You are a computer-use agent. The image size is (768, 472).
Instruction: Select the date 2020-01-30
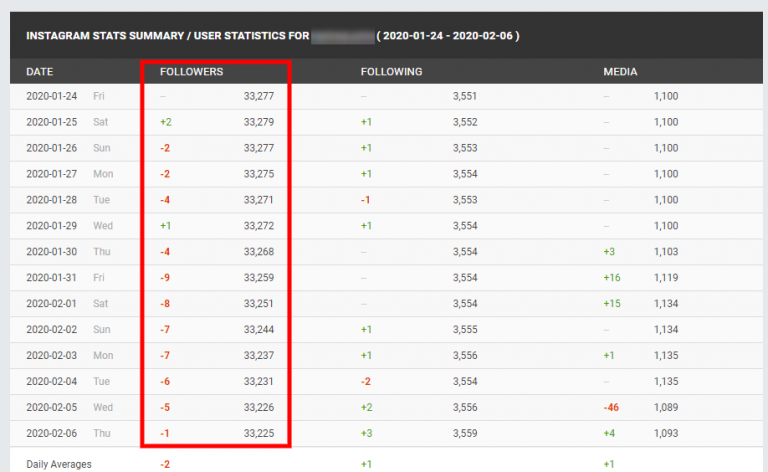51,252
